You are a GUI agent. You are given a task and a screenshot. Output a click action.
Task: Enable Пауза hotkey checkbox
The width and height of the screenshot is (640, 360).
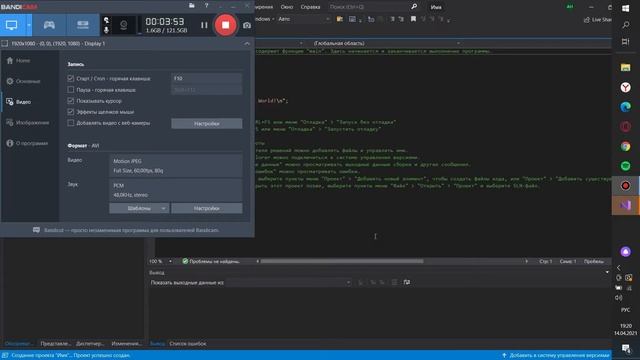tap(71, 89)
